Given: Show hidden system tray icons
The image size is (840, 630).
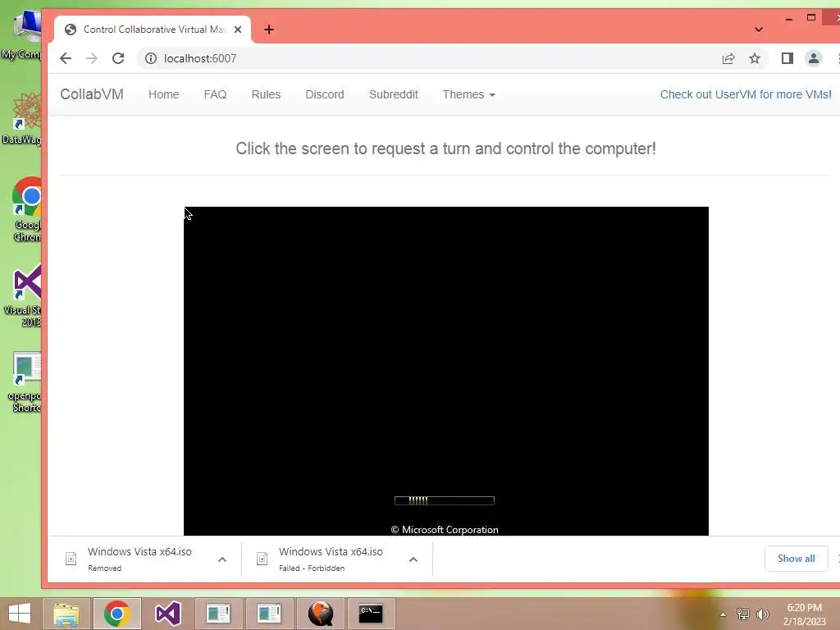Looking at the screenshot, I should (x=724, y=614).
